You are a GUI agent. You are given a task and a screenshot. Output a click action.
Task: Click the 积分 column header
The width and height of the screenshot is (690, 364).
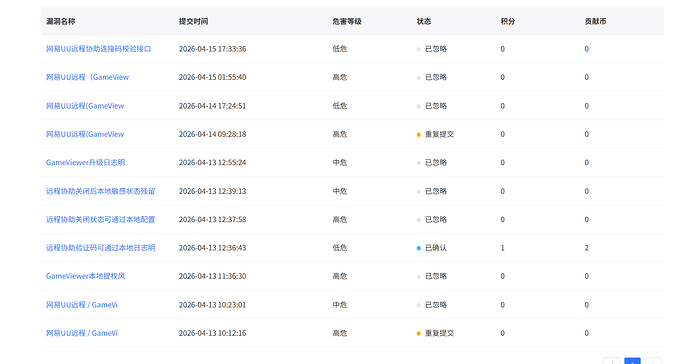[x=508, y=21]
